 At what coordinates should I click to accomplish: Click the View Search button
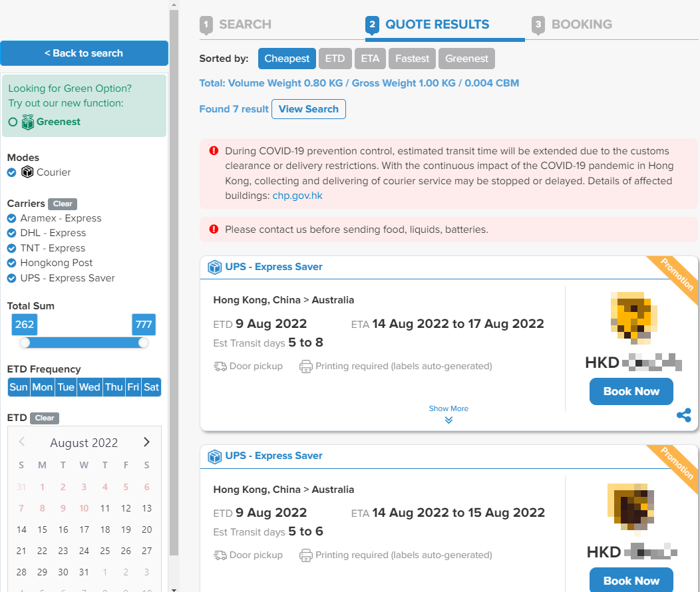[309, 109]
